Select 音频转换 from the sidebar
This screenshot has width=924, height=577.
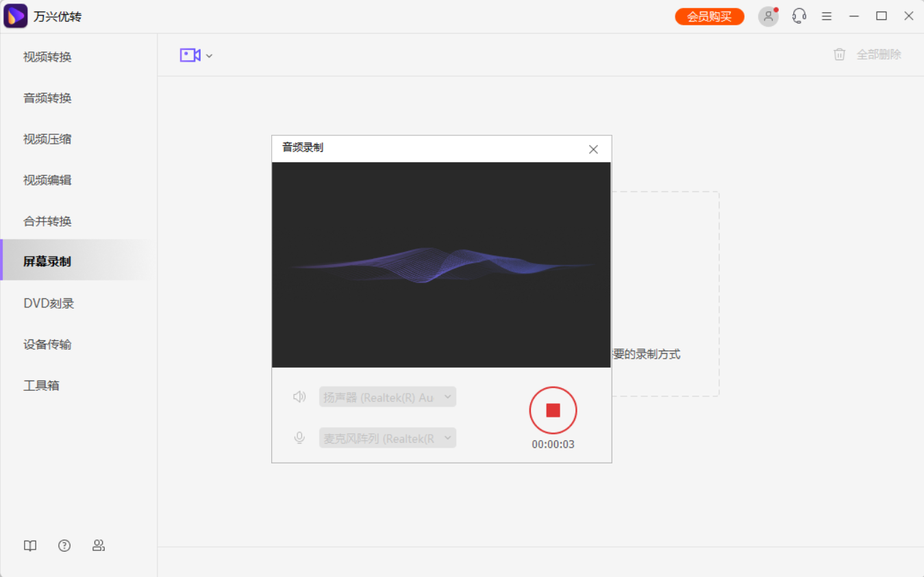[x=47, y=98]
